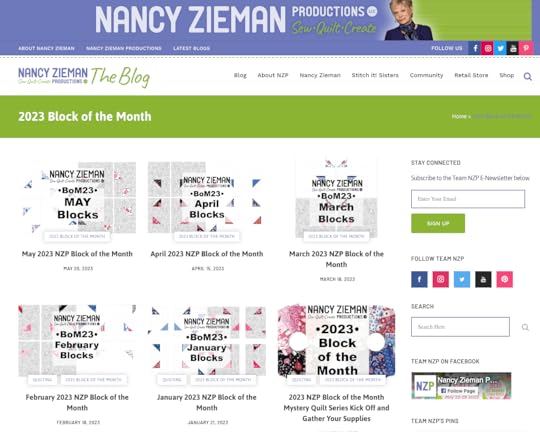Viewport: 540px width, 432px height.
Task: Open YouTube icon in top header bar
Action: (513, 48)
